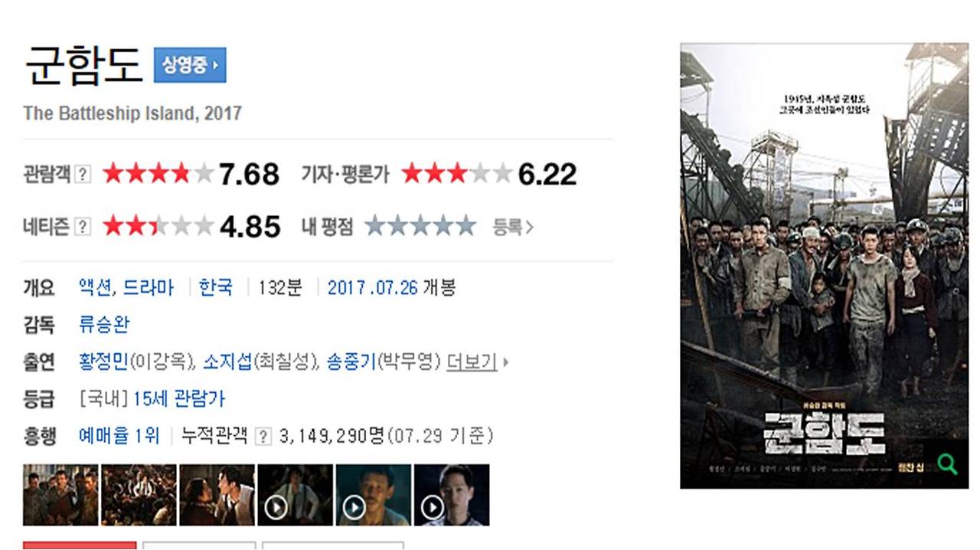Click the 네티즌 rating help question-mark icon
The image size is (980, 550).
[83, 227]
